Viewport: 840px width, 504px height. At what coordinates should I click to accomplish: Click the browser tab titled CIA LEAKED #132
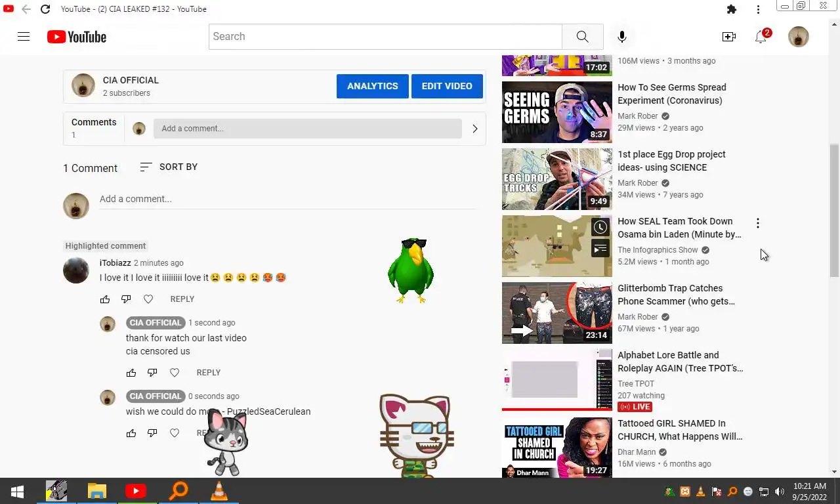tap(133, 9)
